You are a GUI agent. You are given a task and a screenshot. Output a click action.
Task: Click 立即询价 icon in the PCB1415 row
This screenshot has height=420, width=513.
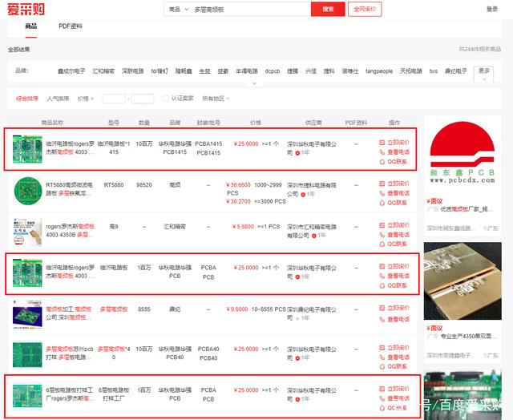(x=382, y=143)
